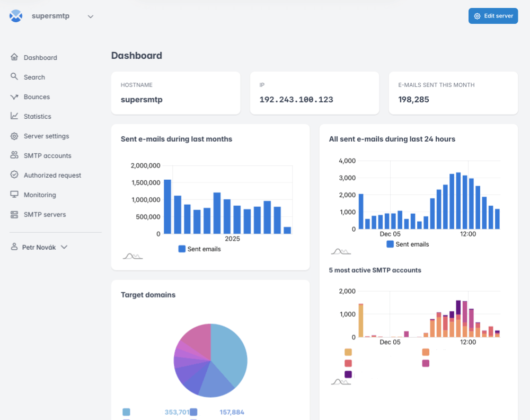Open details via the 353,701 link
530x420 pixels.
pyautogui.click(x=179, y=412)
